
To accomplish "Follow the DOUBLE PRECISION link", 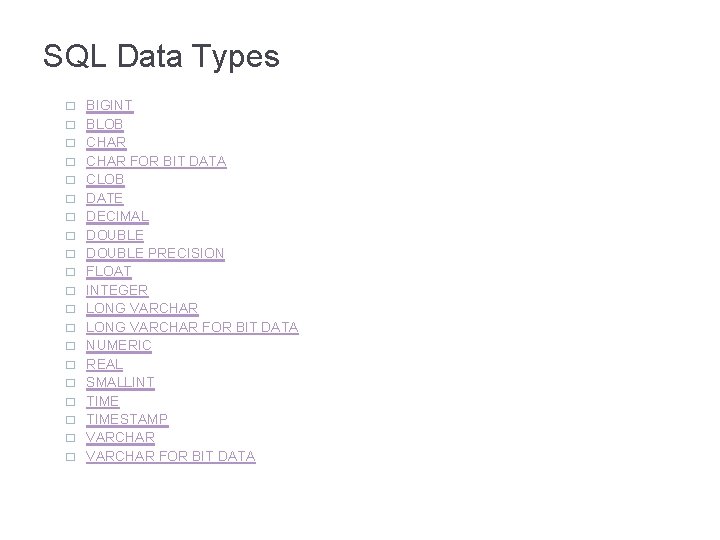I will pyautogui.click(x=155, y=253).
